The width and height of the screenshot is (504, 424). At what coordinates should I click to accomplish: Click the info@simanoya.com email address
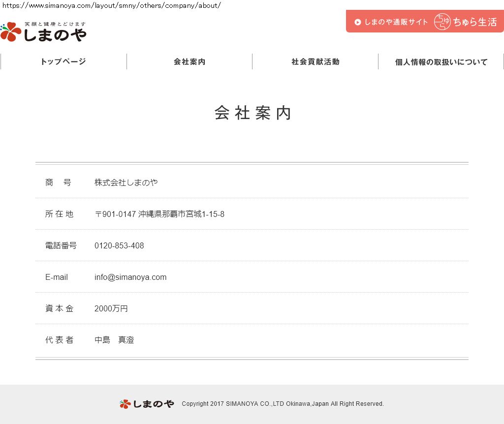pyautogui.click(x=130, y=277)
